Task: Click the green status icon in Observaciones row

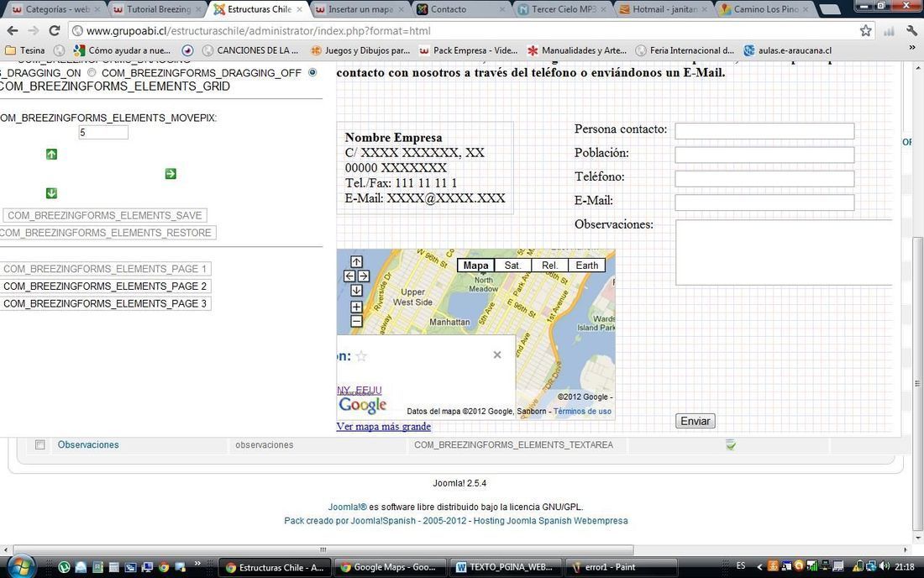Action: coord(731,445)
